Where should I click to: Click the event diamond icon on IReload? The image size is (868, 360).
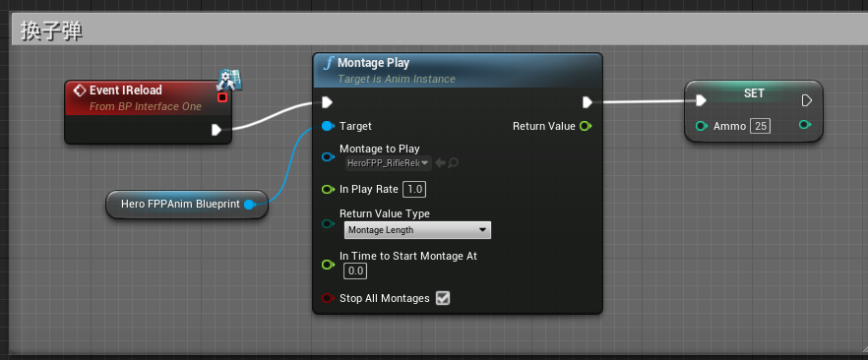tap(80, 90)
